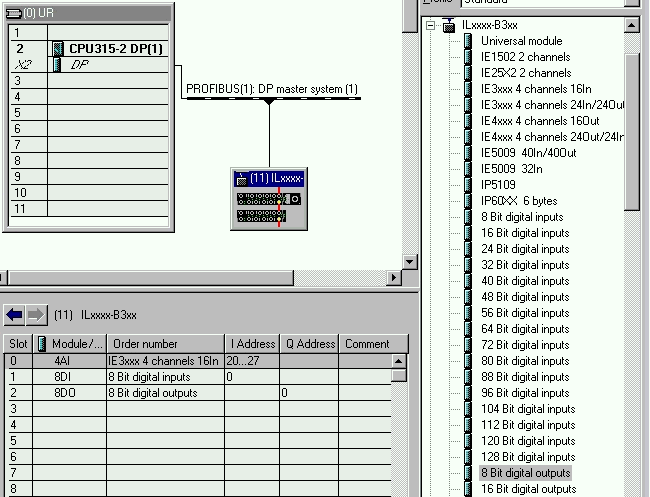Click the UR rack title icon

point(14,13)
